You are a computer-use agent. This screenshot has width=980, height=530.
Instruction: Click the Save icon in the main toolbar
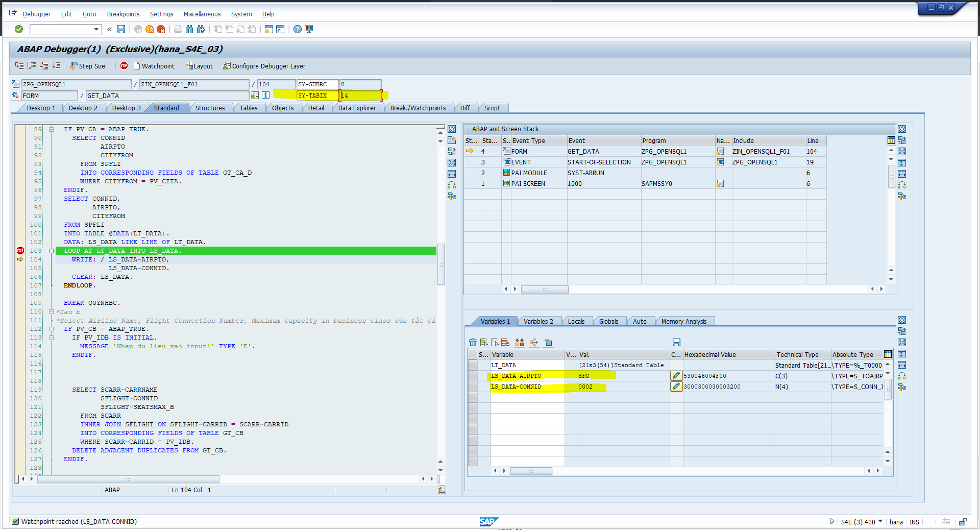pyautogui.click(x=121, y=29)
